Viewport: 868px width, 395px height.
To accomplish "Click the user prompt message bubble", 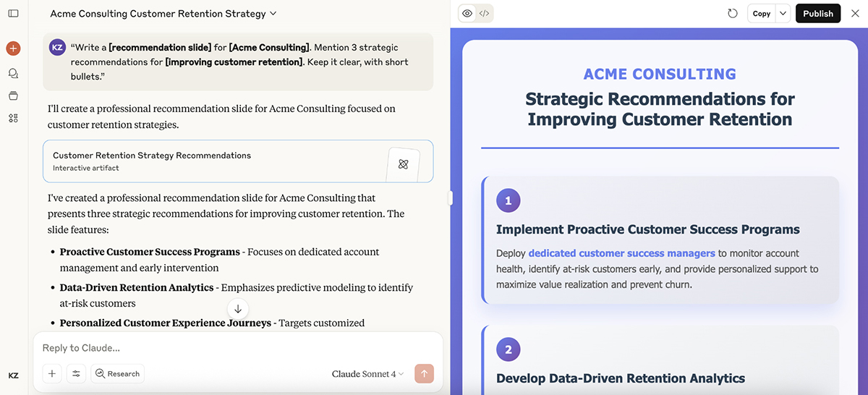I will (x=238, y=61).
